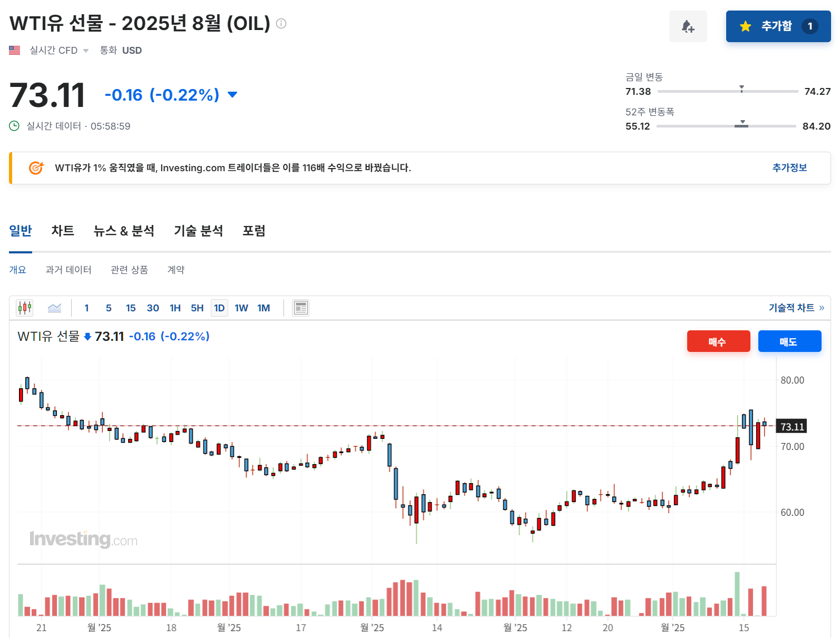Viewport: 840px width, 638px height.
Task: Click the 통화 USD currency label
Action: point(121,50)
